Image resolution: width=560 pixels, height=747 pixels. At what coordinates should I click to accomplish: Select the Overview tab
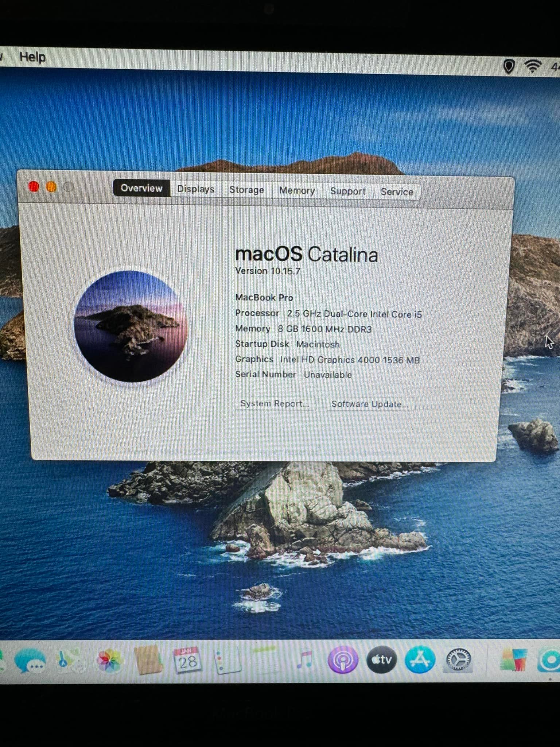141,188
